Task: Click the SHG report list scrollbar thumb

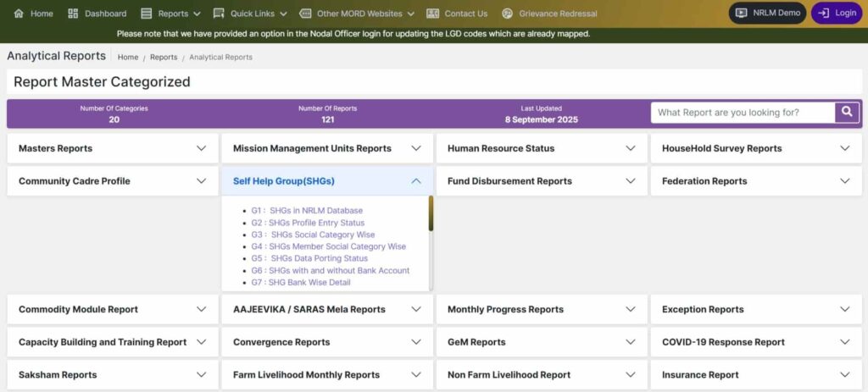Action: [431, 213]
